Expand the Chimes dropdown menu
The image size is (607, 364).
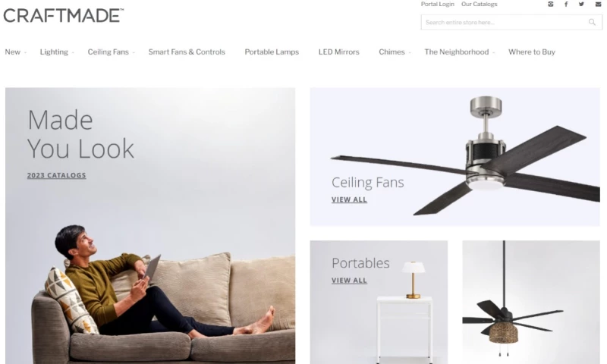pos(395,52)
